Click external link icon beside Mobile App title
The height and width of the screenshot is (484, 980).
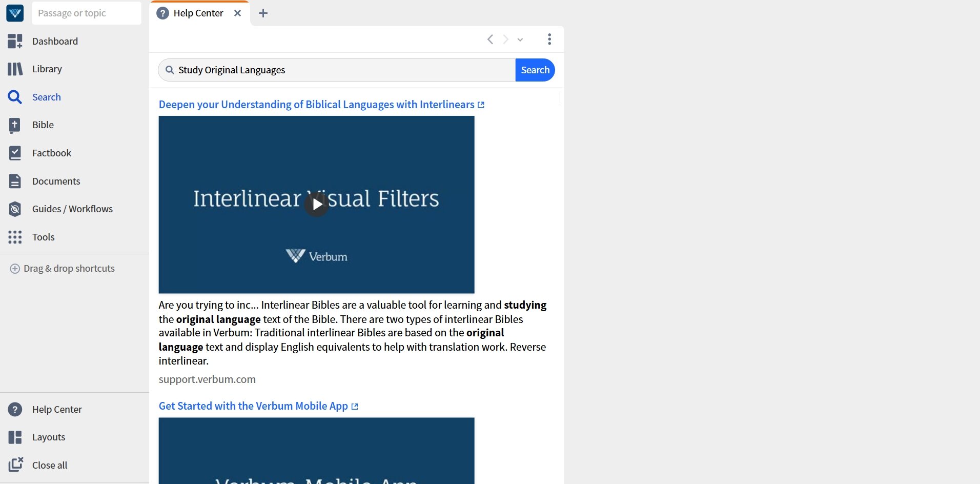[x=355, y=407]
